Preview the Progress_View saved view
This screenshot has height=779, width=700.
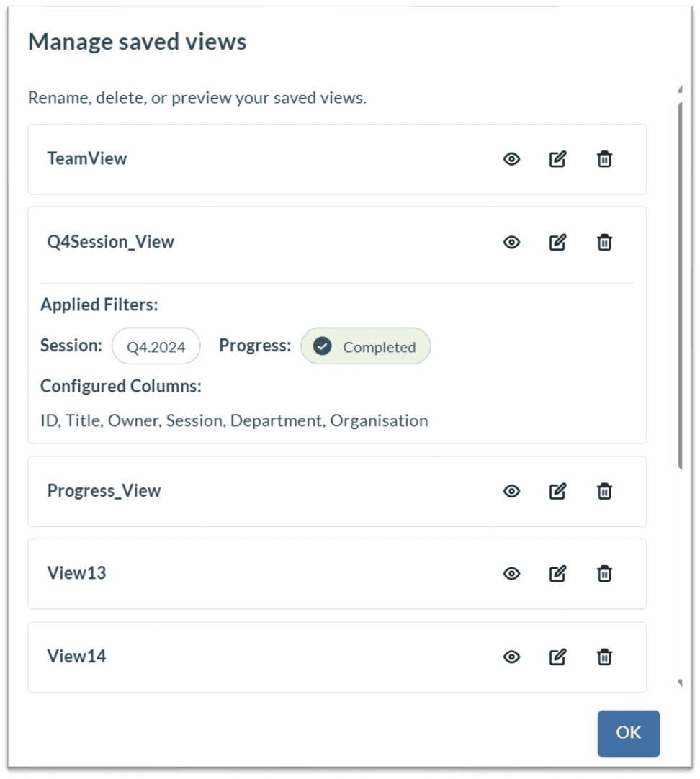point(511,491)
